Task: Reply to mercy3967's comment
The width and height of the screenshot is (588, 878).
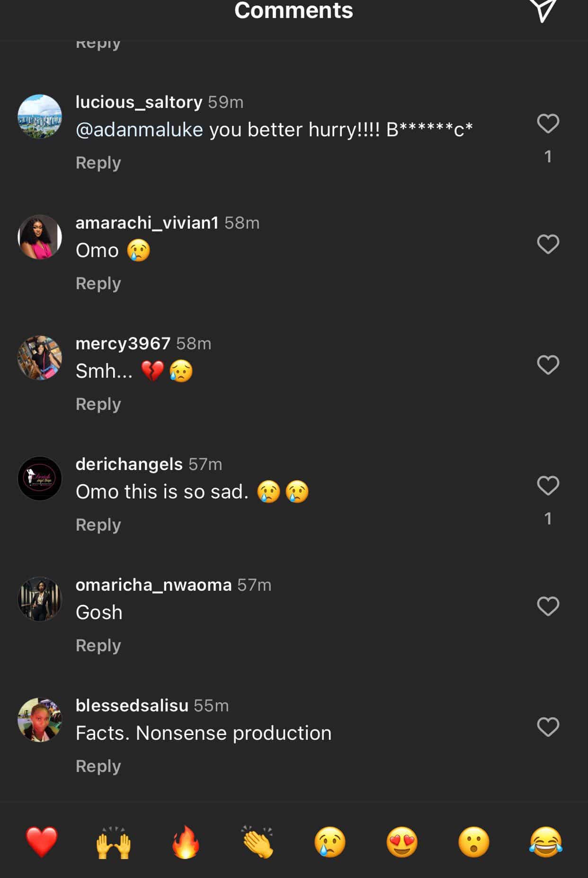Action: click(x=98, y=404)
